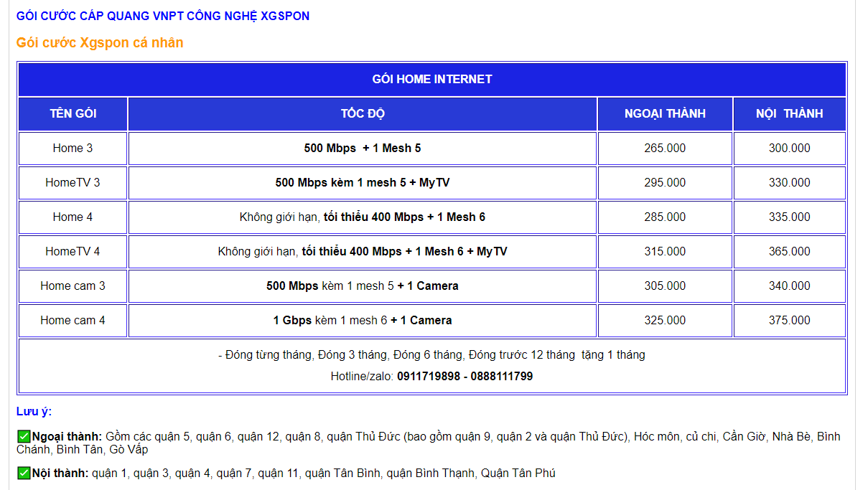Select the Home cam 3 package name cell
The height and width of the screenshot is (490, 868).
(x=73, y=286)
